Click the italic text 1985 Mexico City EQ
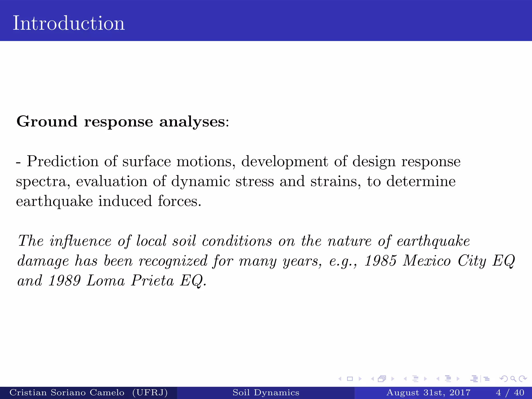Screen dimensions: 532x399 click(x=440, y=261)
